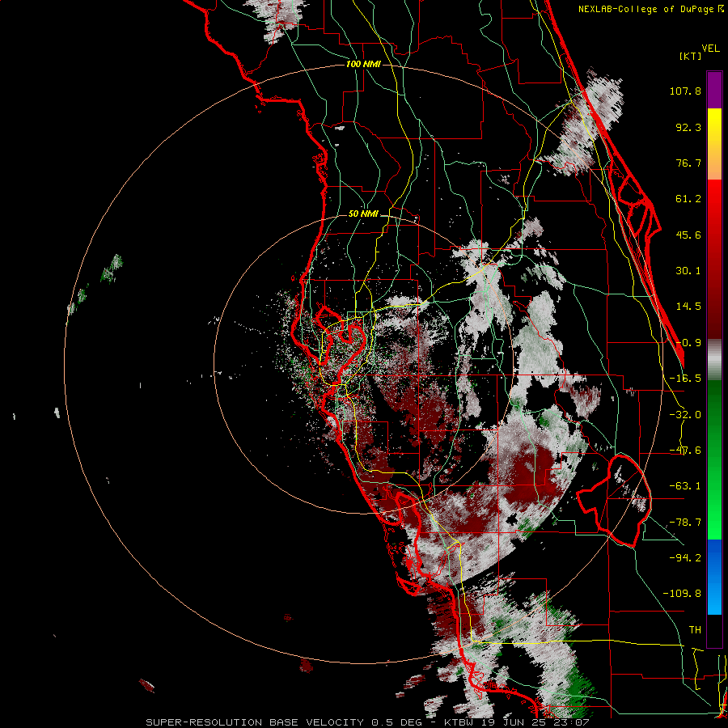Select the 107.8 value on the velocity scale
The image size is (728, 728).
tap(685, 91)
